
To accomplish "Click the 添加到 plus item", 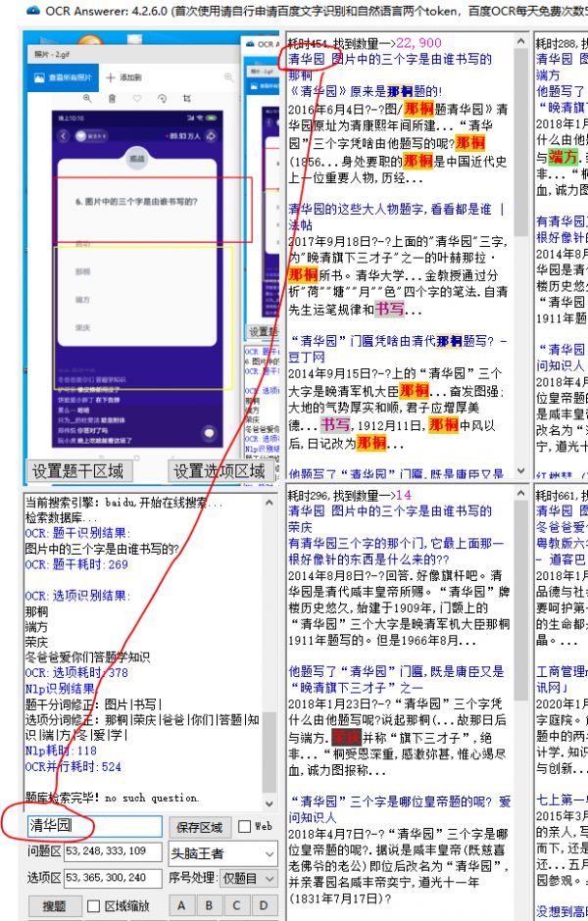I will click(x=123, y=77).
